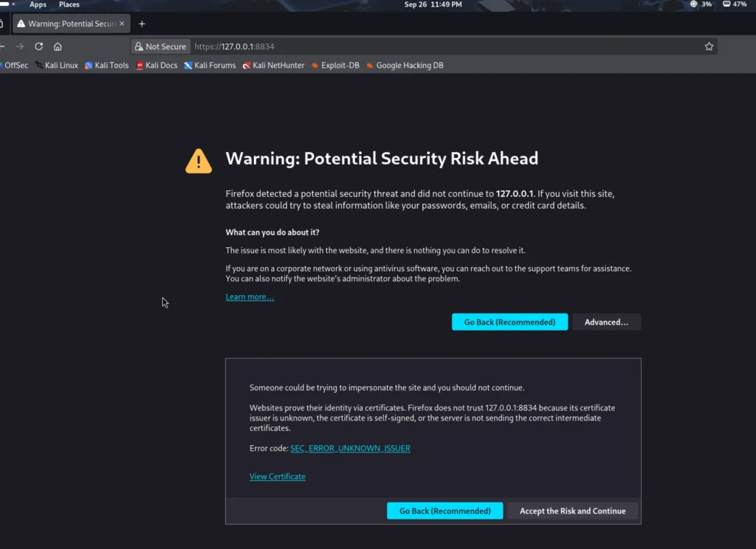Open the Kali NetHunter bookmark
The width and height of the screenshot is (756, 549).
273,66
